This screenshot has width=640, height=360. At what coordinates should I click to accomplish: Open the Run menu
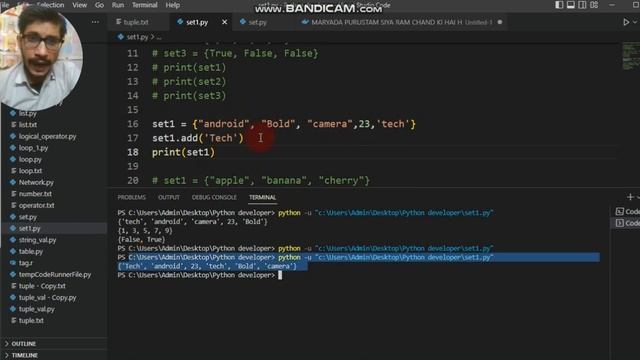tap(118, 5)
